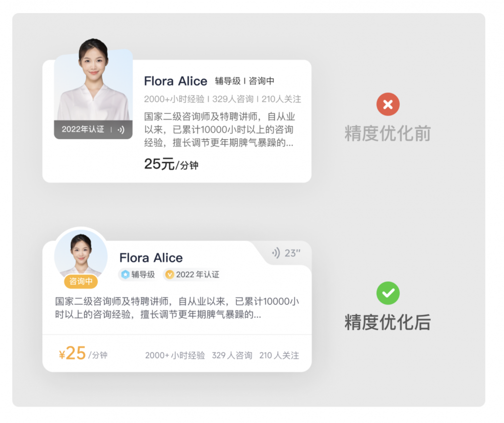This screenshot has height=423, width=504.
Task: Tap the sound icon on the grey certification badge
Action: point(121,130)
